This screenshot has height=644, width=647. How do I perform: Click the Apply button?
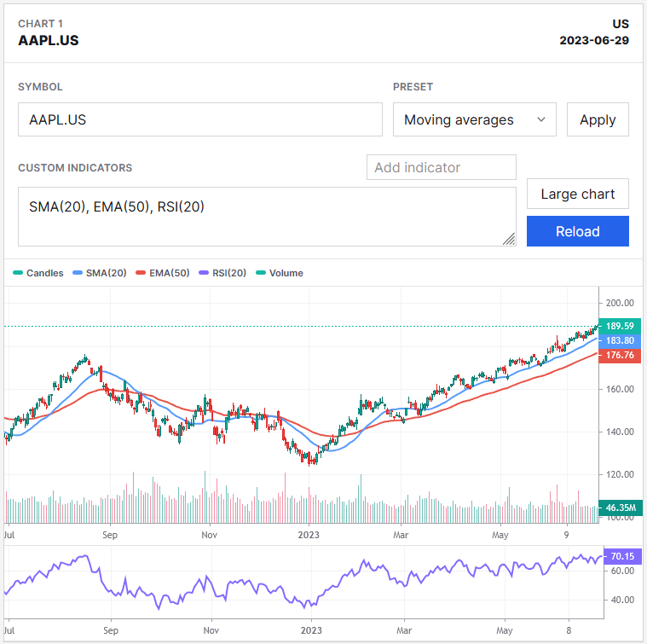coord(598,119)
